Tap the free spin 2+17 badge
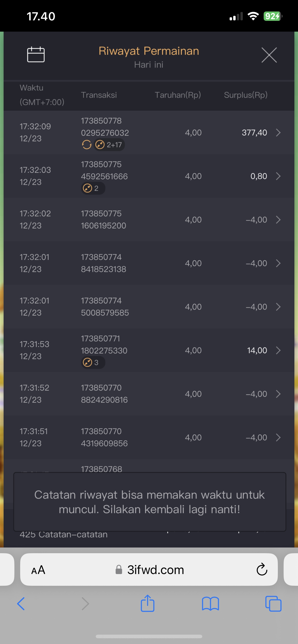This screenshot has height=644, width=298. (109, 145)
